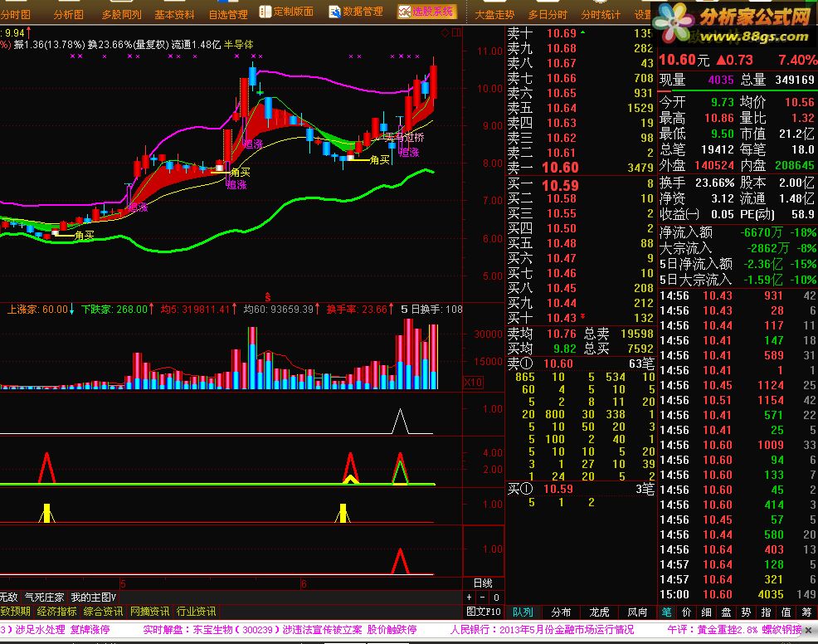Open 基本资料 menu item
The width and height of the screenshot is (818, 644).
(x=174, y=15)
